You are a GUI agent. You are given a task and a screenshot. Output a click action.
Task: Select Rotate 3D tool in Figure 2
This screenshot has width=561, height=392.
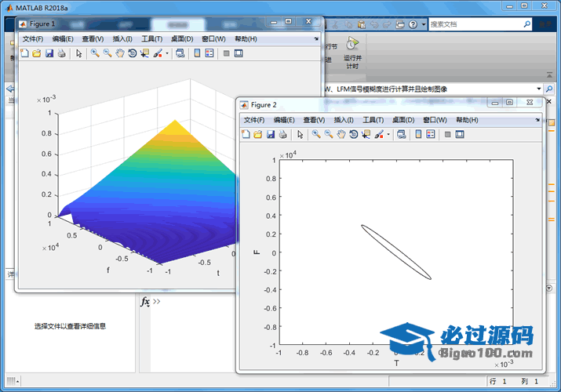[354, 134]
